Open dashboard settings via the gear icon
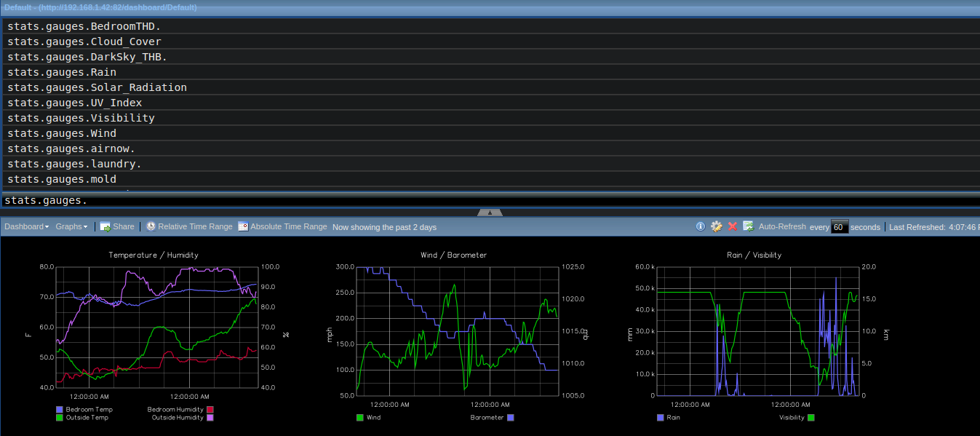This screenshot has width=980, height=436. pyautogui.click(x=716, y=226)
